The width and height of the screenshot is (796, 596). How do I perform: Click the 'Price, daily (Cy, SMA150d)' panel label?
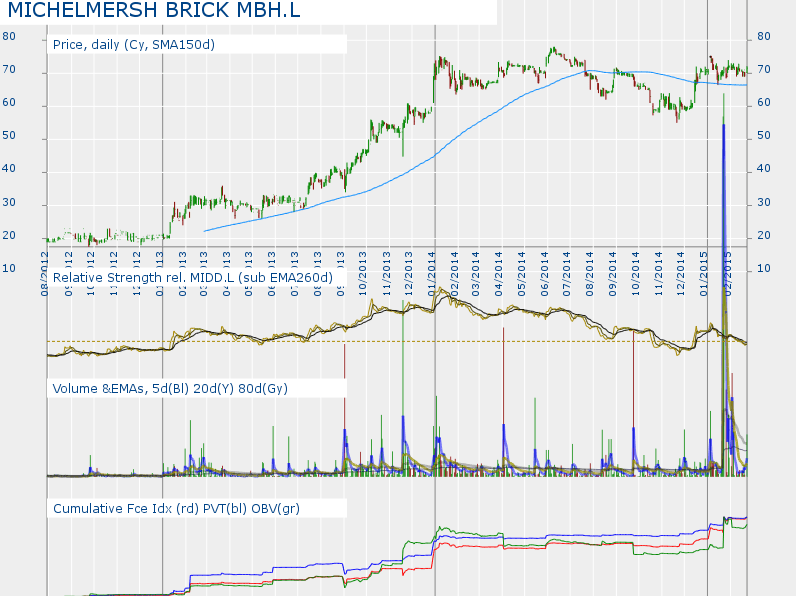click(134, 45)
